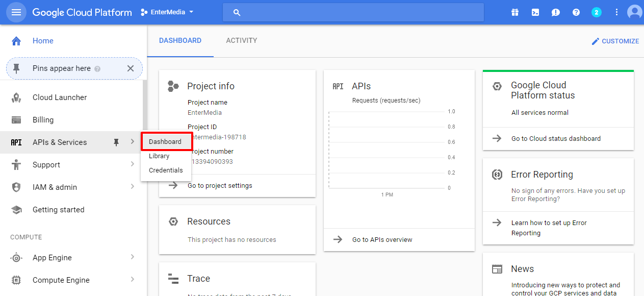Click the Error Reporting card icon
Screen dimensions: 644x296
click(x=497, y=175)
